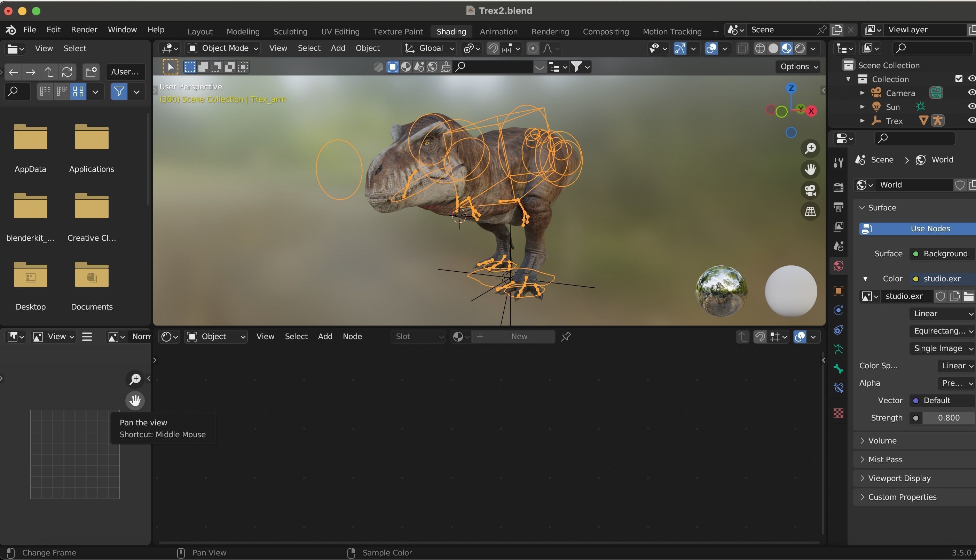Open the Render properties tab
Screen dimensions: 976x560
point(838,187)
